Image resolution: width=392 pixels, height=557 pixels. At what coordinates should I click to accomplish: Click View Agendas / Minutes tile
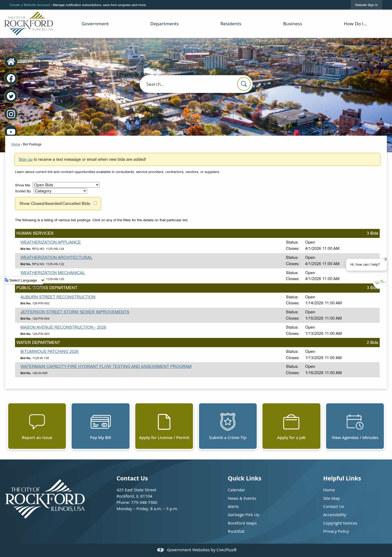[355, 426]
